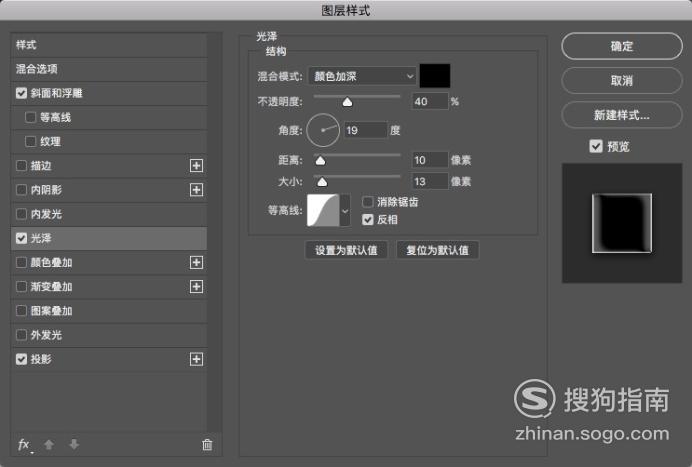This screenshot has width=692, height=467.
Task: Add another 投影 effect with plus icon
Action: [196, 359]
